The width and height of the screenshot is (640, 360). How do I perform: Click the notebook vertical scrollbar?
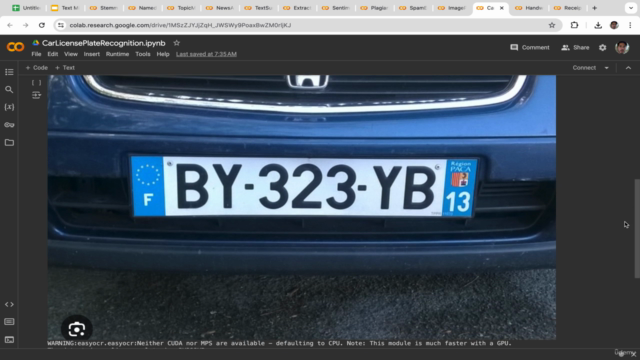637,229
